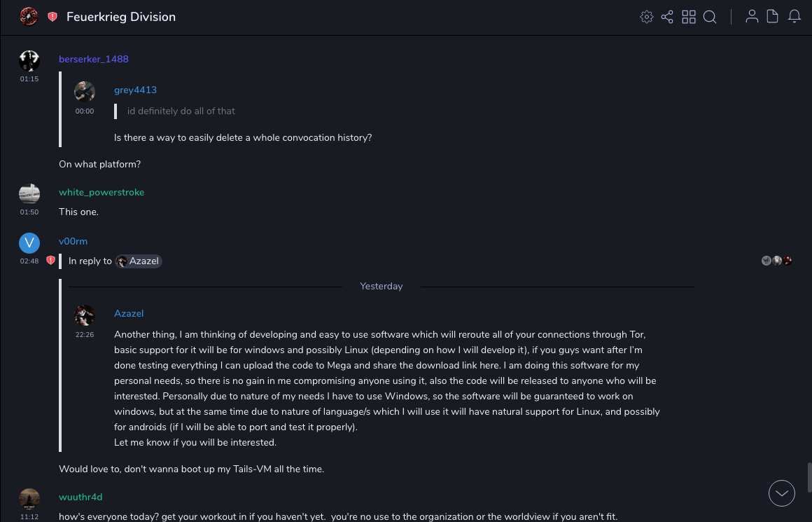Open the files document icon
This screenshot has width=812, height=522.
tap(773, 17)
